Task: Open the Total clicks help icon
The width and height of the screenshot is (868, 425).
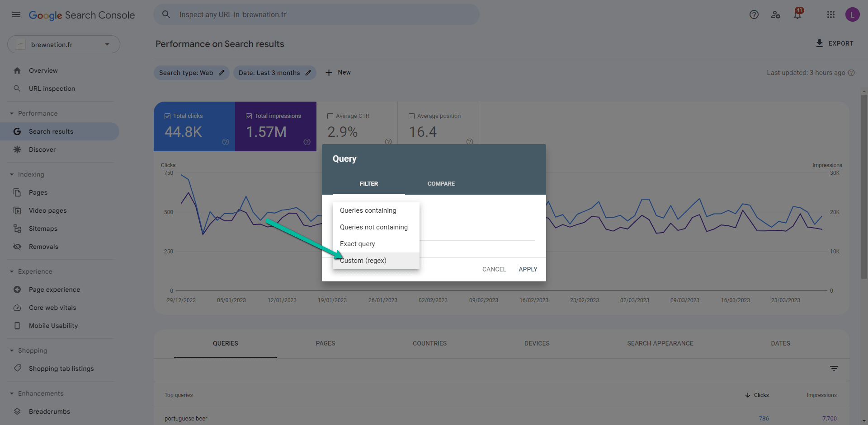Action: click(x=226, y=142)
